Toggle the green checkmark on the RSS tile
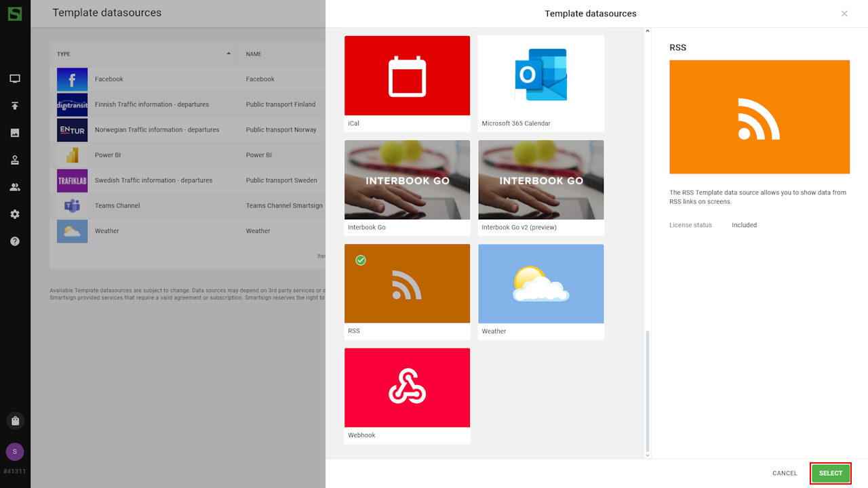 point(361,260)
